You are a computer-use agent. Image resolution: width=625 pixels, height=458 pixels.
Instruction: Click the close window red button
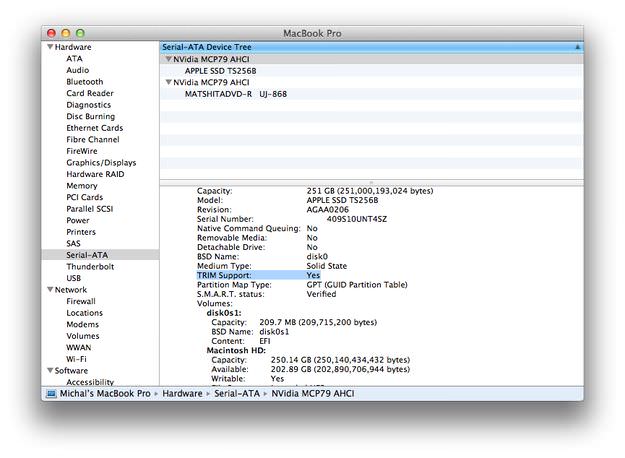click(51, 33)
